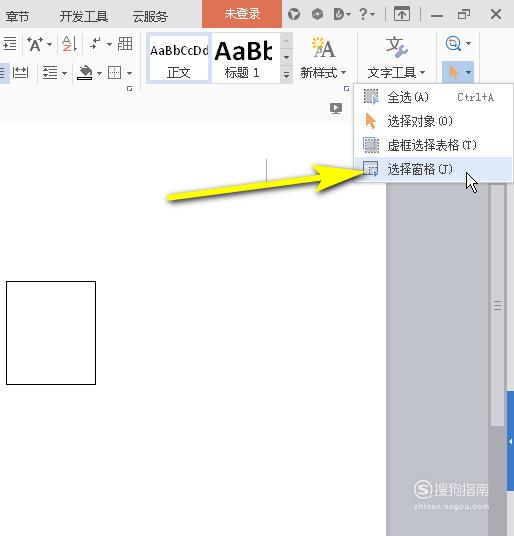Expand the paragraph marks dropdown arrow
Screen dimensions: 514x536
pyautogui.click(x=109, y=44)
